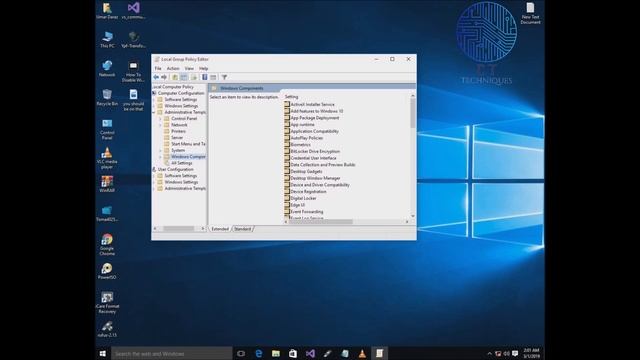
Task: Select the Recycle Bin desktop icon
Action: pos(107,98)
